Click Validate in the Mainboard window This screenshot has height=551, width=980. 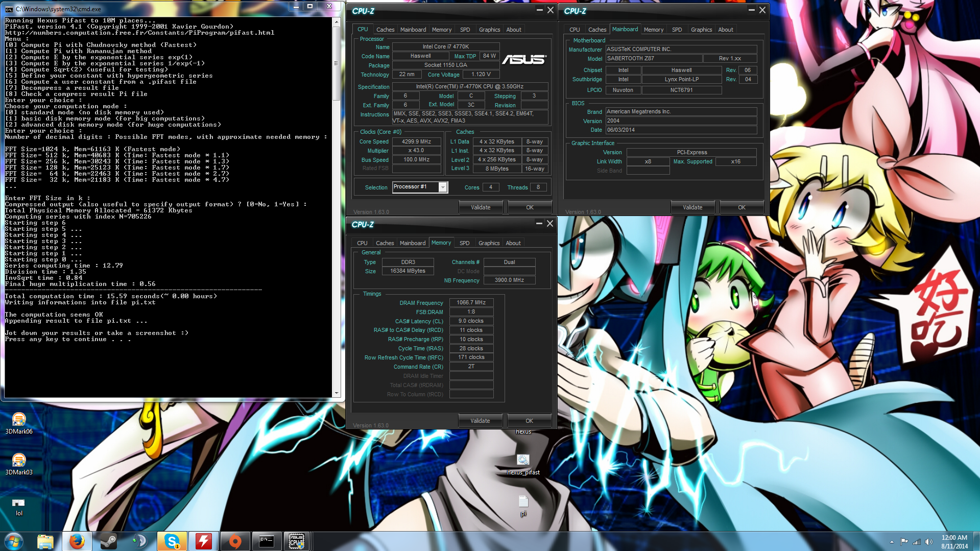692,207
